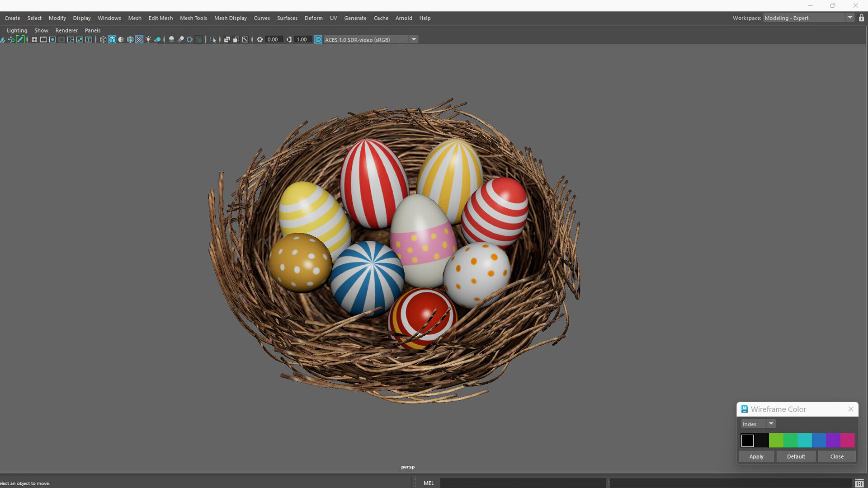Open the Lighting panel menu
Viewport: 868px width, 488px height.
(17, 30)
